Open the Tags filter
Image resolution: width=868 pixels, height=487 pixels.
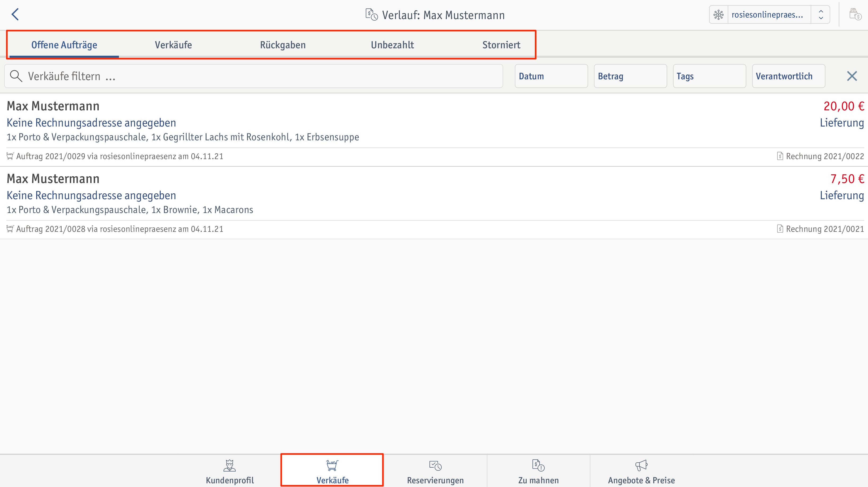(709, 76)
